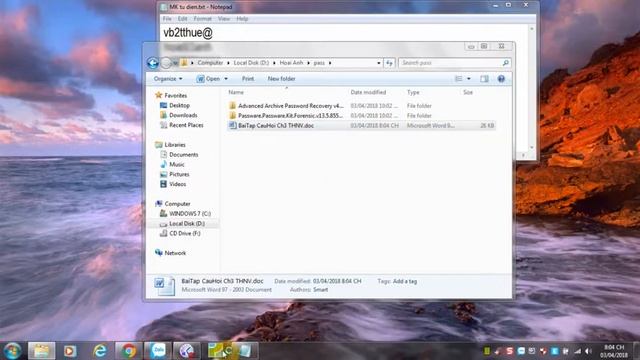Open the Help menu in Notepad
Viewport: 640px width, 360px height.
tap(242, 19)
